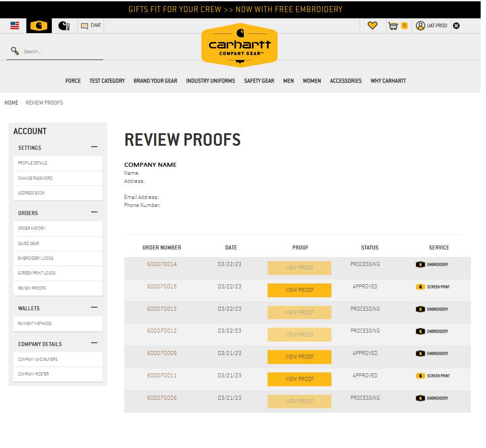The image size is (486, 448).
Task: Click disabled View Proof for order 600070012
Action: click(x=299, y=334)
